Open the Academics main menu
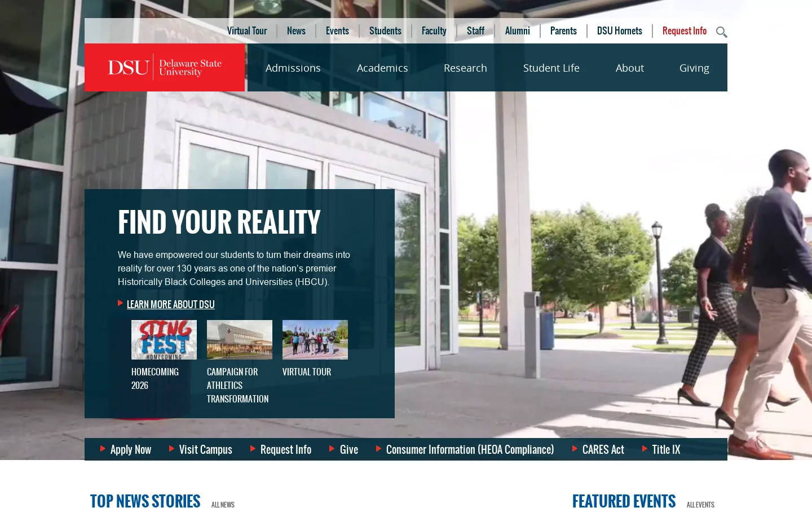 382,68
